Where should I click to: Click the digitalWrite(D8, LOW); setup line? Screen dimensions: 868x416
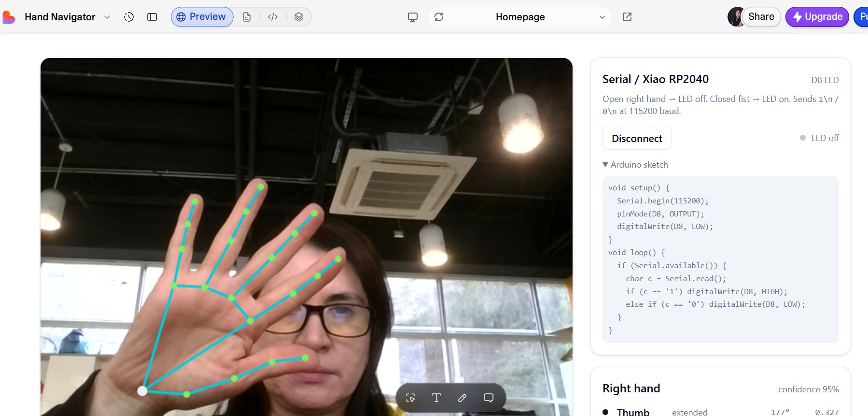pos(665,227)
